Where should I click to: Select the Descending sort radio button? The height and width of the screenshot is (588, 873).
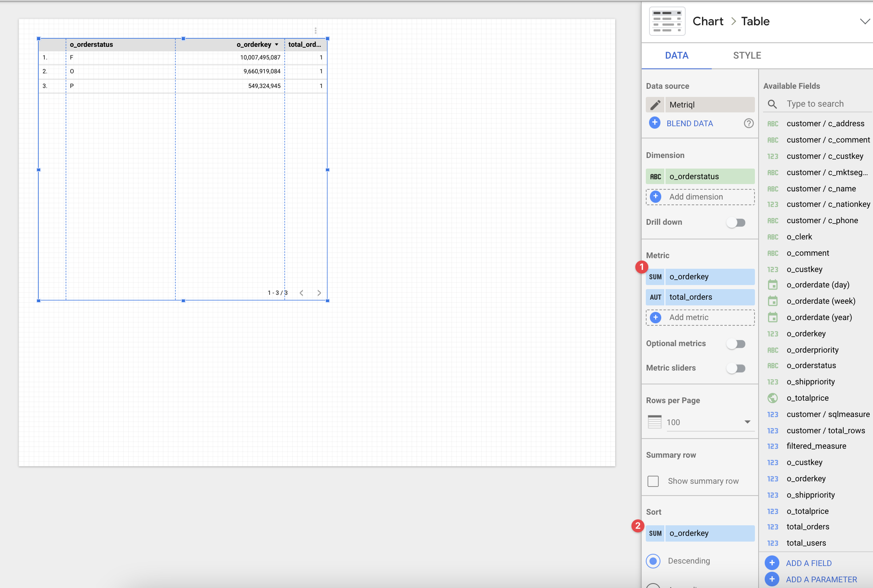(653, 561)
